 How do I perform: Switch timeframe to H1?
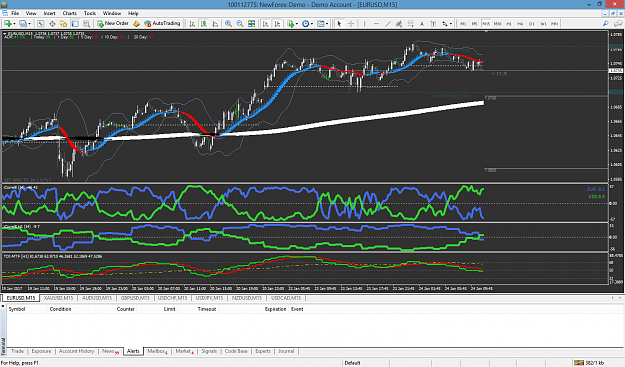pos(509,24)
